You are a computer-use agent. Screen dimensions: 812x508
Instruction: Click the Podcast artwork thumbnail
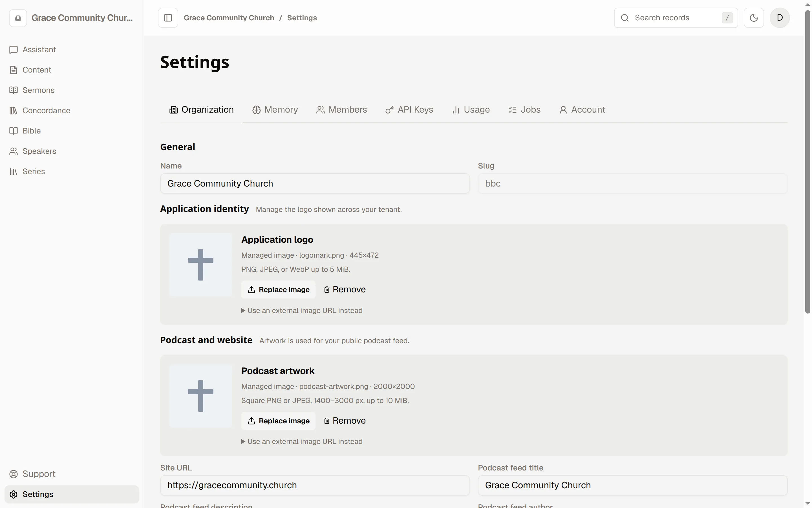(x=201, y=396)
